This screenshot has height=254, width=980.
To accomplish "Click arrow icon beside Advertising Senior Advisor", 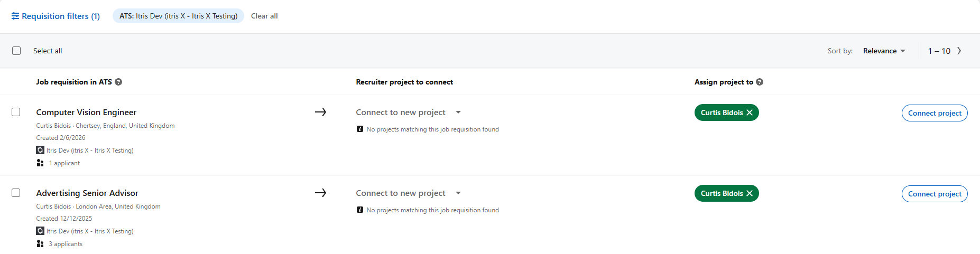I will tap(320, 193).
